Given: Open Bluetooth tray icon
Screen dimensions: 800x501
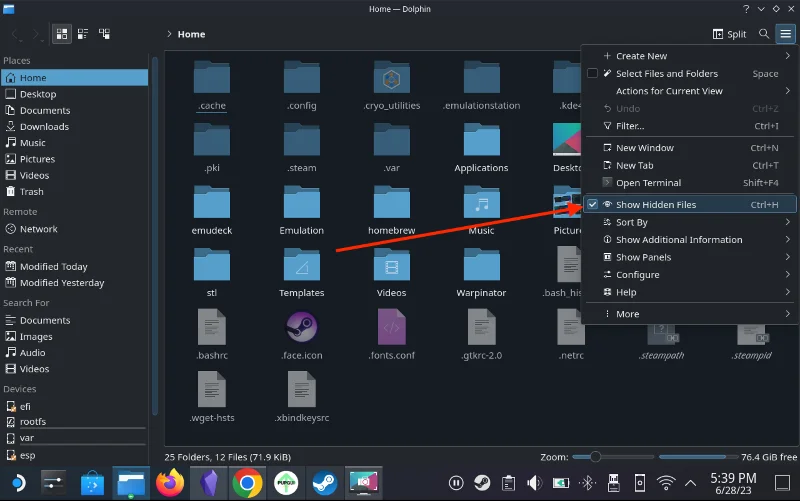Looking at the screenshot, I should pos(587,483).
